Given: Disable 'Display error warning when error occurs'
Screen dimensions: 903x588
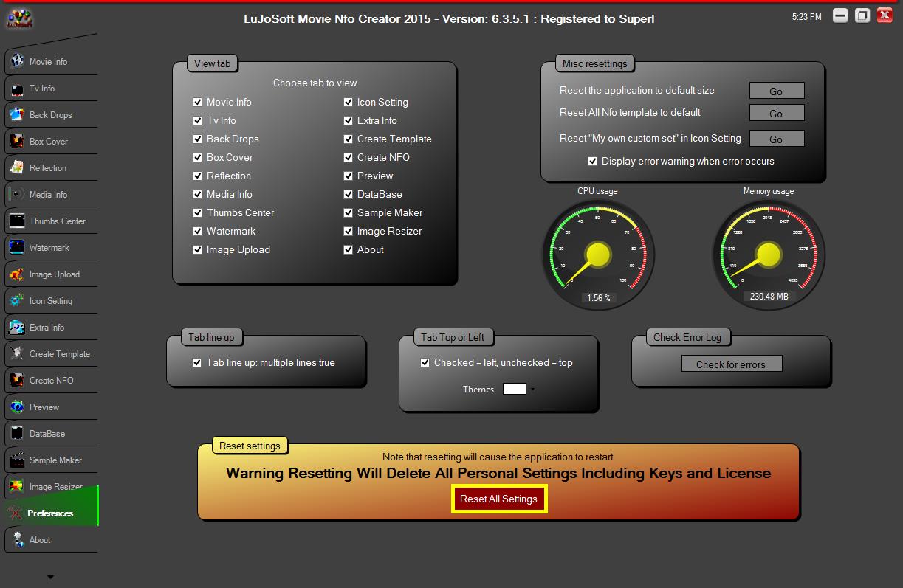Looking at the screenshot, I should pyautogui.click(x=592, y=161).
